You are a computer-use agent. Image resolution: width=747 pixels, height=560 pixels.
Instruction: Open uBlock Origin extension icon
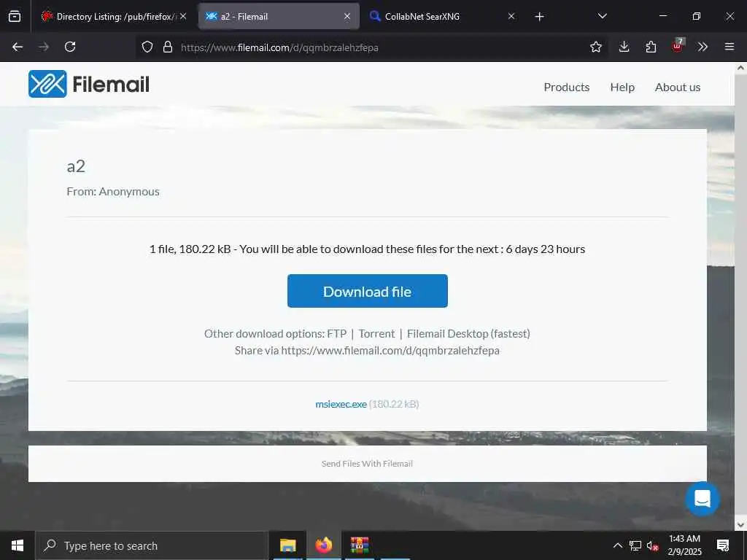(678, 46)
